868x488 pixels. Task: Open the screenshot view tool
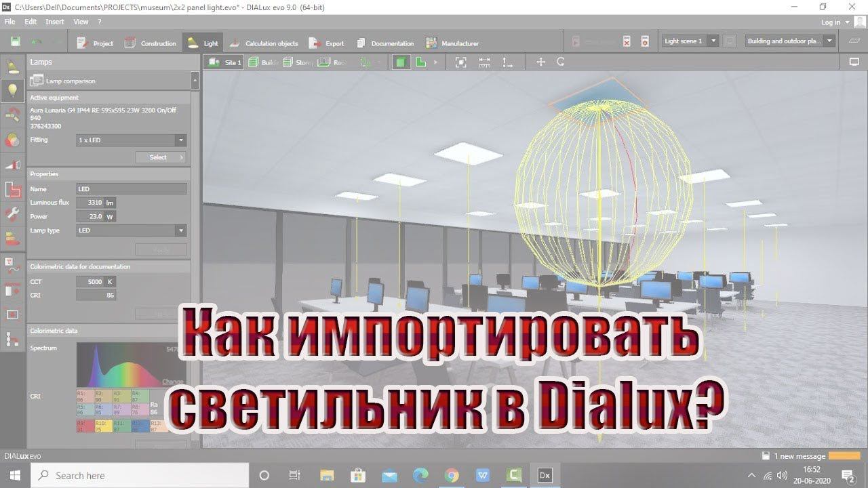[x=13, y=314]
